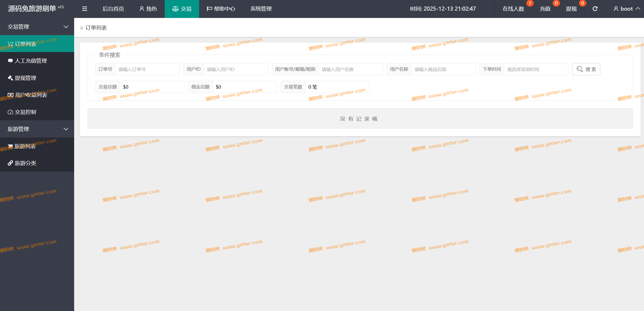This screenshot has width=644, height=311.
Task: Open the 下单时间 date picker field
Action: (536, 69)
